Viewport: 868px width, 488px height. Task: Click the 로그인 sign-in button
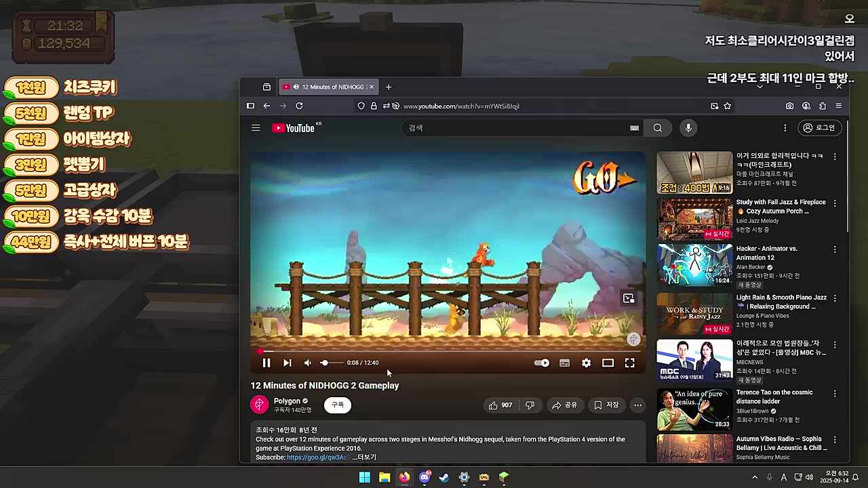click(x=819, y=127)
